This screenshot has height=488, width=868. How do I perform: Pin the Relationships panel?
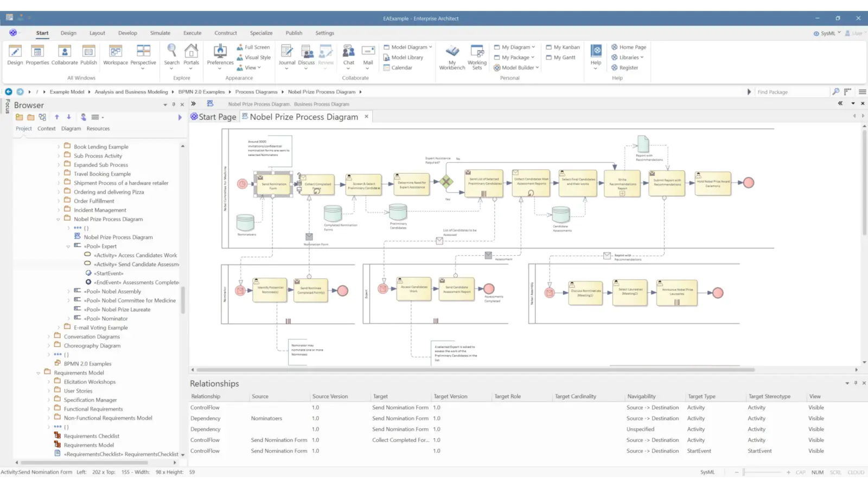tap(855, 383)
